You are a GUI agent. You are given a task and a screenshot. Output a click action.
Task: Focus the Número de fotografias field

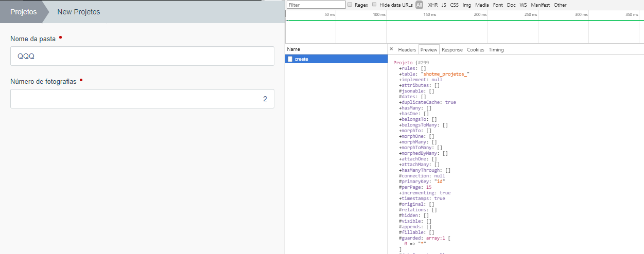pos(142,99)
